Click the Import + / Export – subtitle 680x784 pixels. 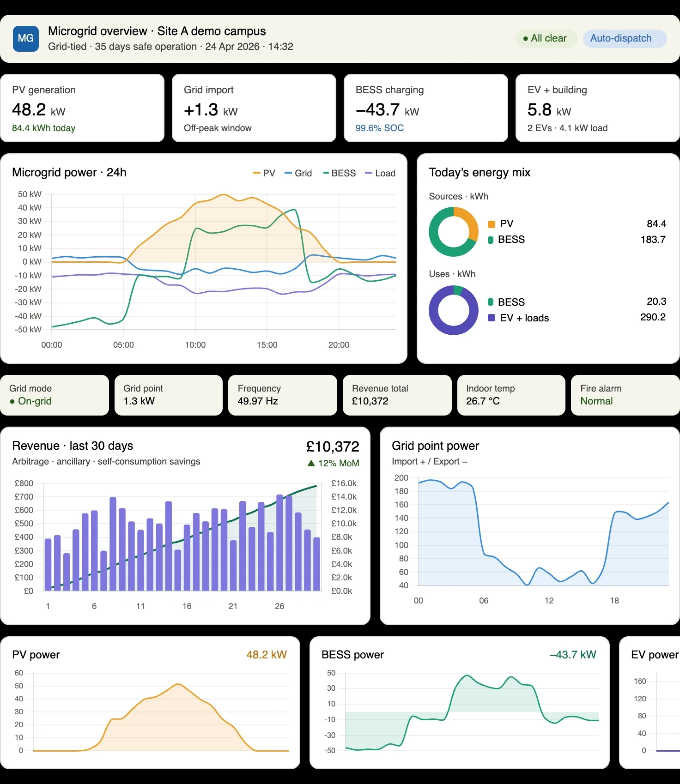tap(430, 462)
